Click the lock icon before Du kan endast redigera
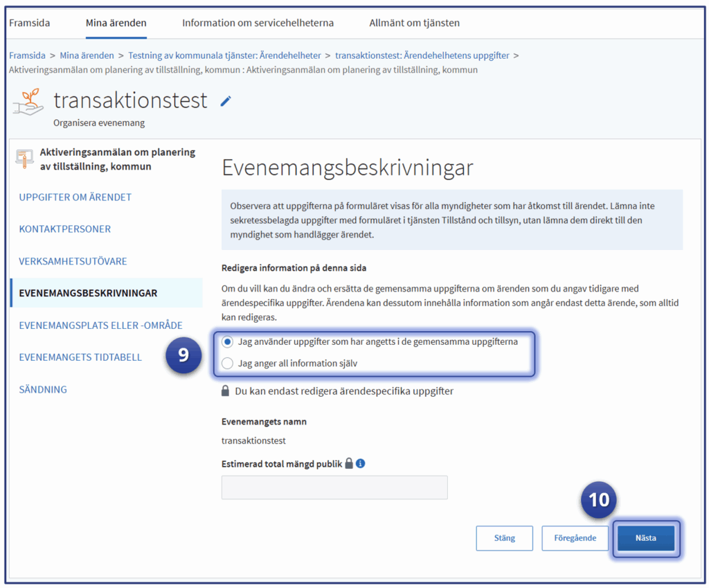 (225, 391)
